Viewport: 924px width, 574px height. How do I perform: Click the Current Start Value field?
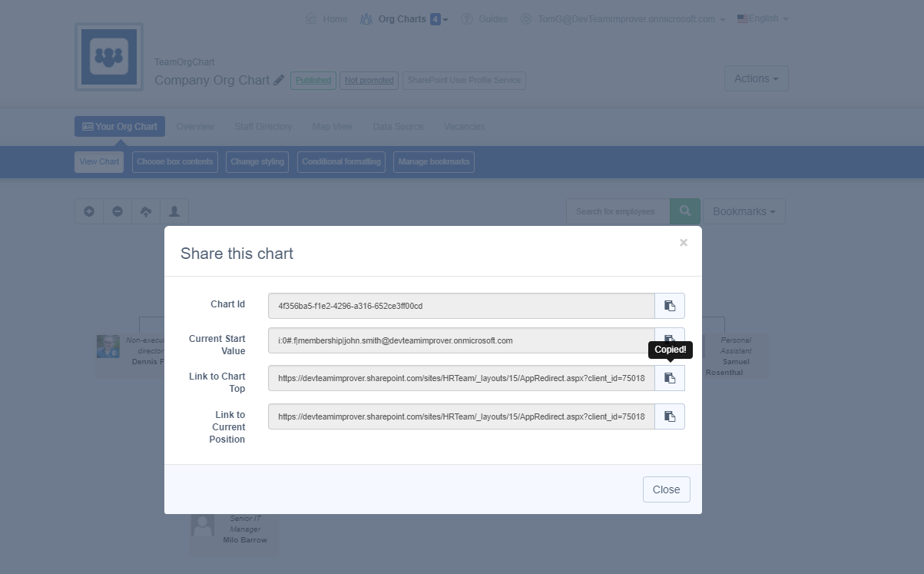point(461,340)
